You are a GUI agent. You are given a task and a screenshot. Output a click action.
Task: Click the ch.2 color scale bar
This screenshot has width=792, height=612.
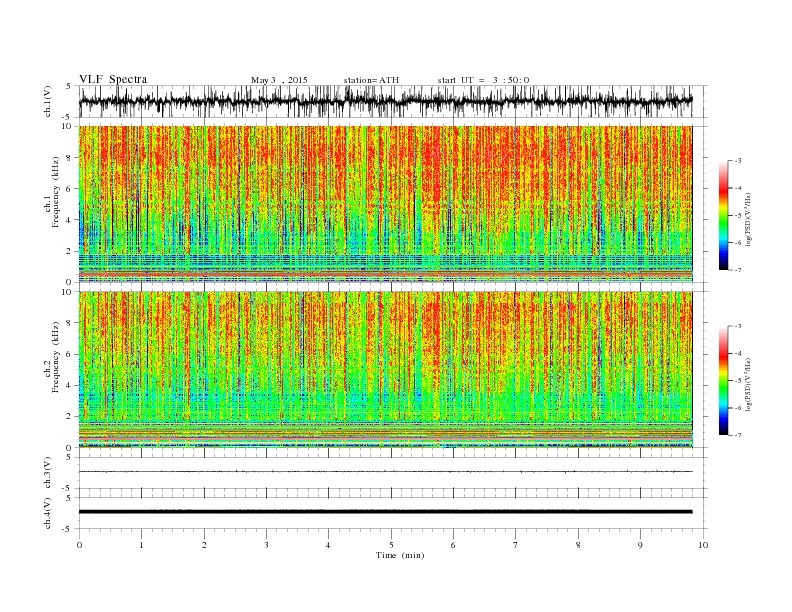(723, 380)
